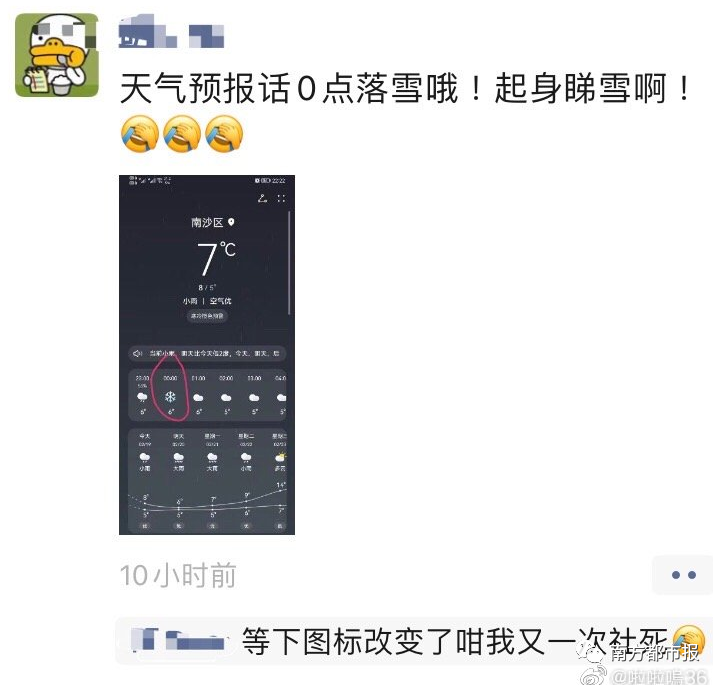Tap the blurred commenter name

[x=178, y=640]
